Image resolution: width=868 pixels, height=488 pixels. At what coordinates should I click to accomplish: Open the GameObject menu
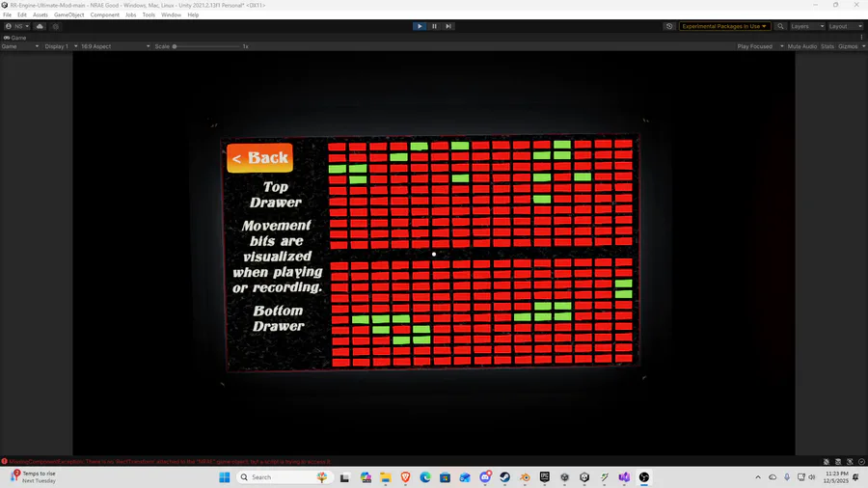(x=68, y=14)
